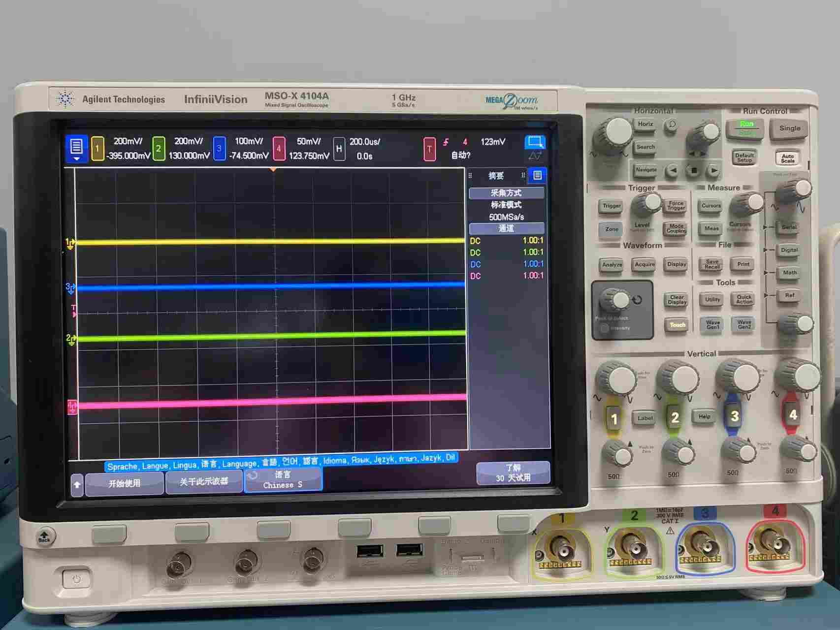Tap the yellow channel 1 badge
Viewport: 840px width, 630px height.
[97, 149]
